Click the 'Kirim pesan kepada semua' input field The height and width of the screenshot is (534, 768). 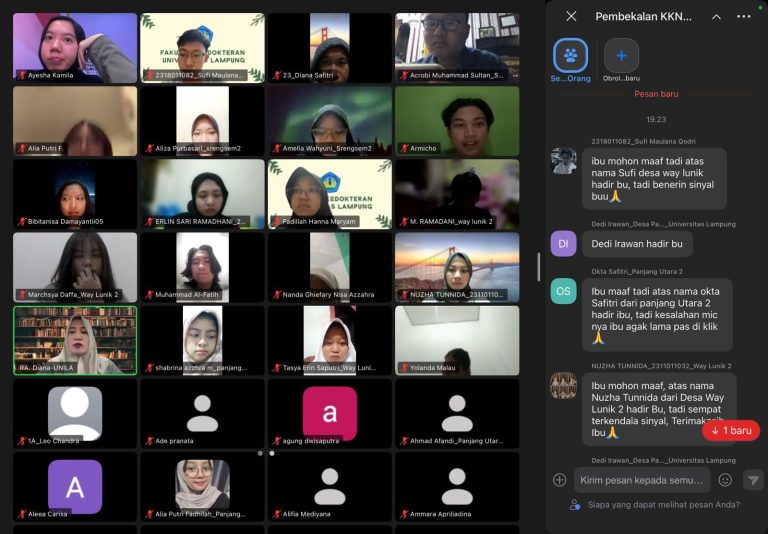point(640,480)
